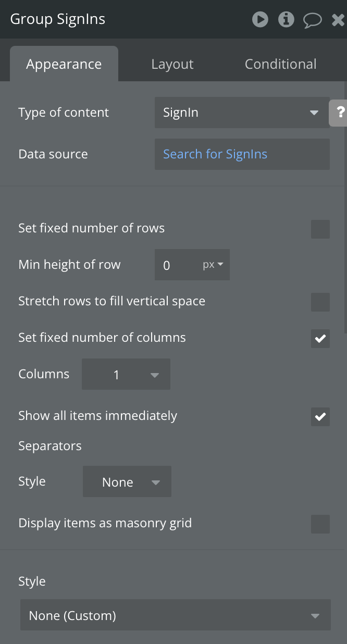Click the question mark help icon
This screenshot has width=347, height=644.
click(x=340, y=112)
